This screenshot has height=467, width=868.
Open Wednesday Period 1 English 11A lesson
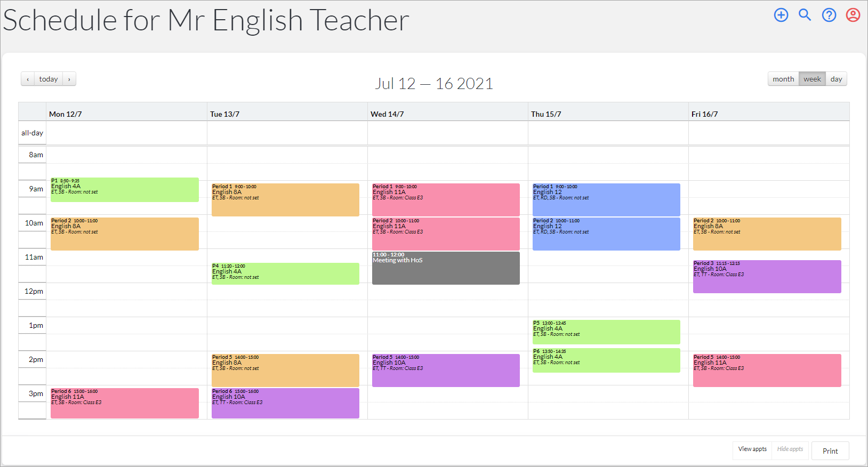click(x=446, y=200)
